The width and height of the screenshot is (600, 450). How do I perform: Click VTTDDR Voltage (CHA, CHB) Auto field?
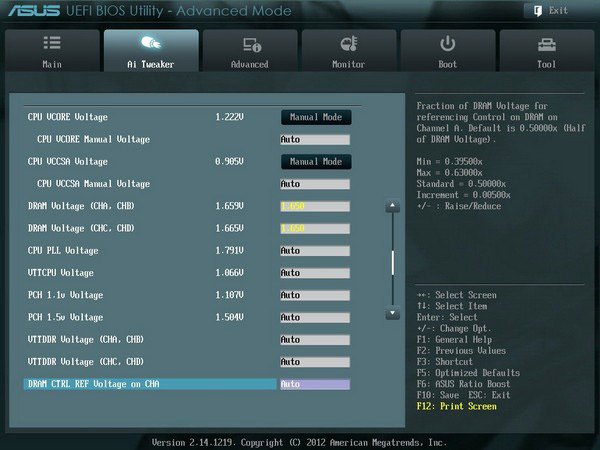[315, 339]
